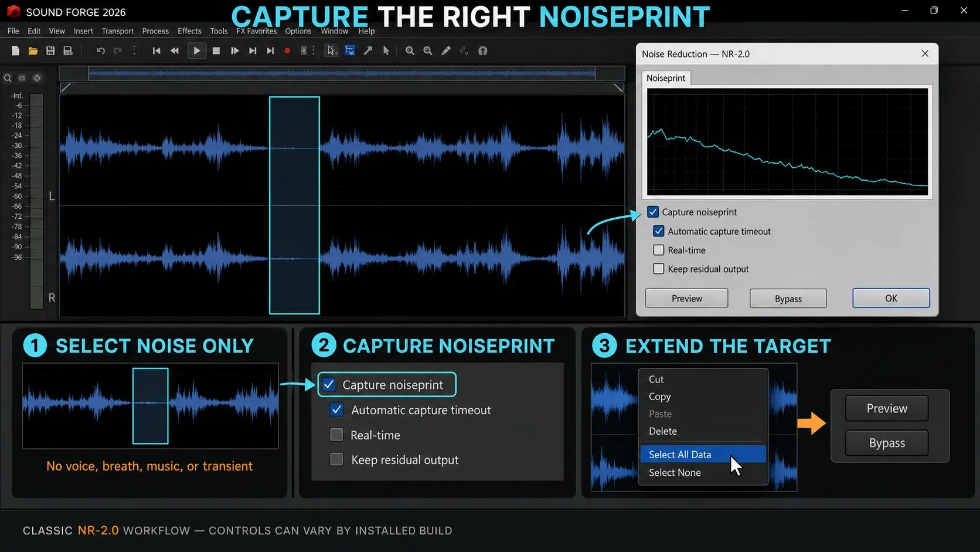Click the Preview button in step 3 panel
This screenshot has width=980, height=552.
pos(887,408)
